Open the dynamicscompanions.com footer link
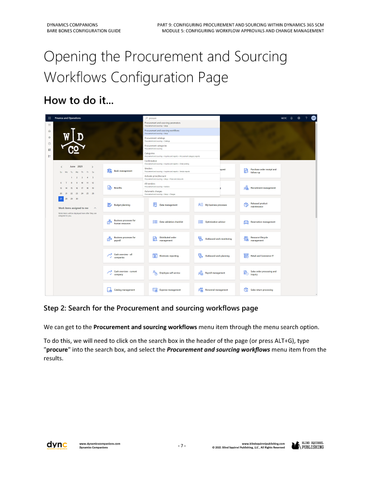 [x=100, y=444]
